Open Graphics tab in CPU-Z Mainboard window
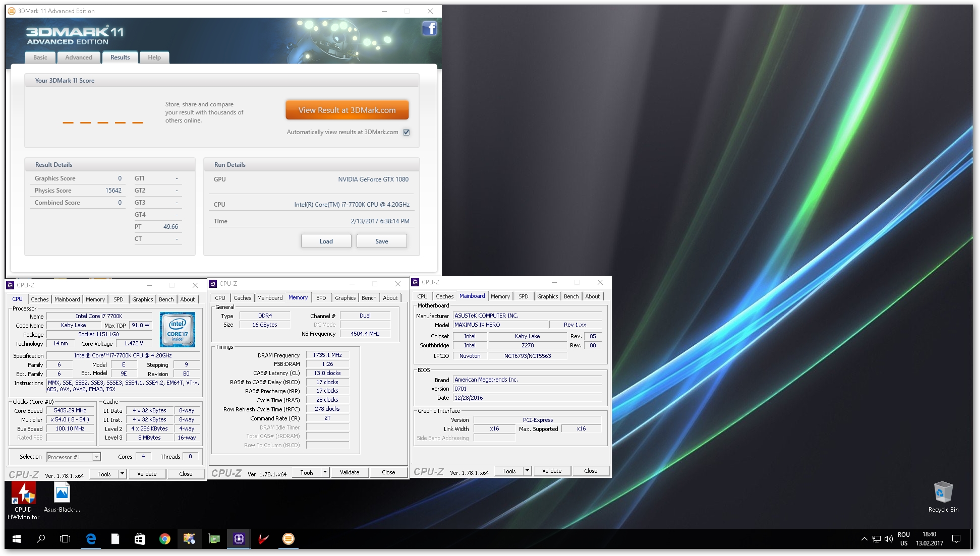980x556 pixels. 548,296
